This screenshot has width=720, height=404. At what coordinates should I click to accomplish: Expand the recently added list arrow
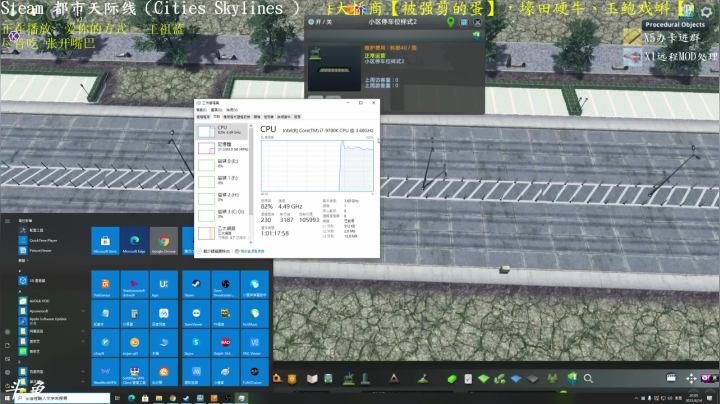click(22, 260)
